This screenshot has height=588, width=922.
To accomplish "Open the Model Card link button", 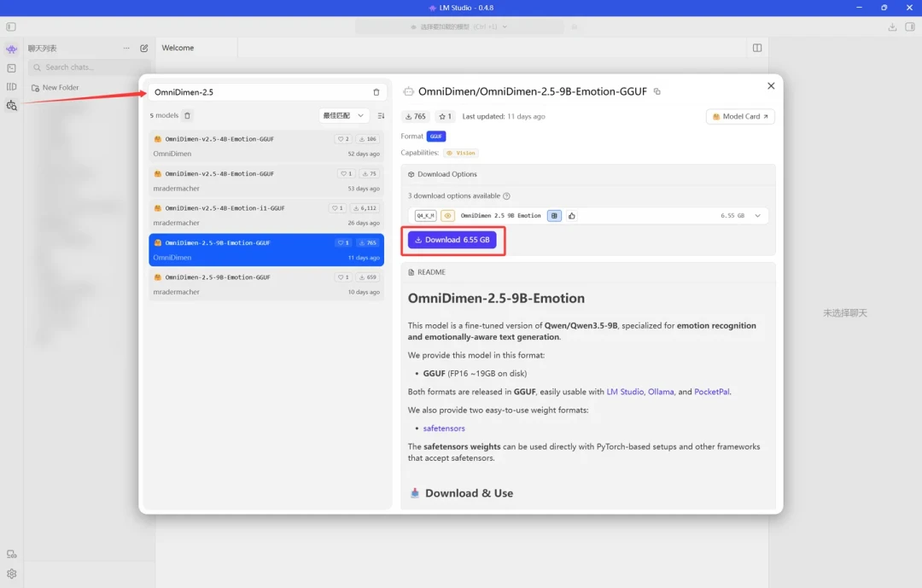I will [x=740, y=116].
